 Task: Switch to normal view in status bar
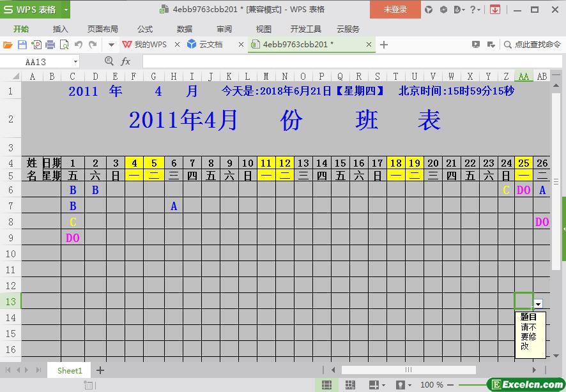pos(326,385)
